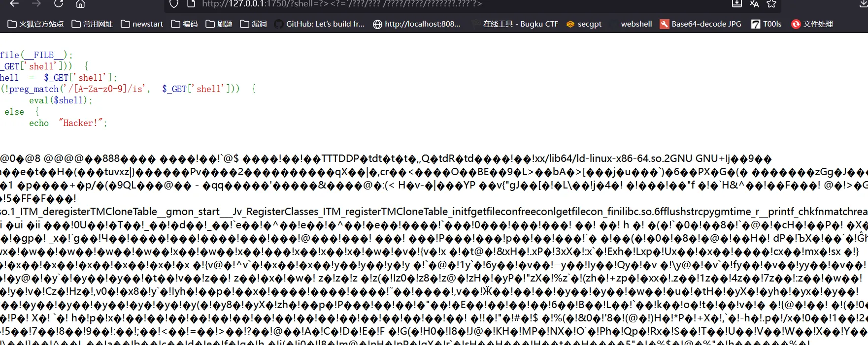This screenshot has height=345, width=868.
Task: Bookmark this page with the star
Action: 771,4
